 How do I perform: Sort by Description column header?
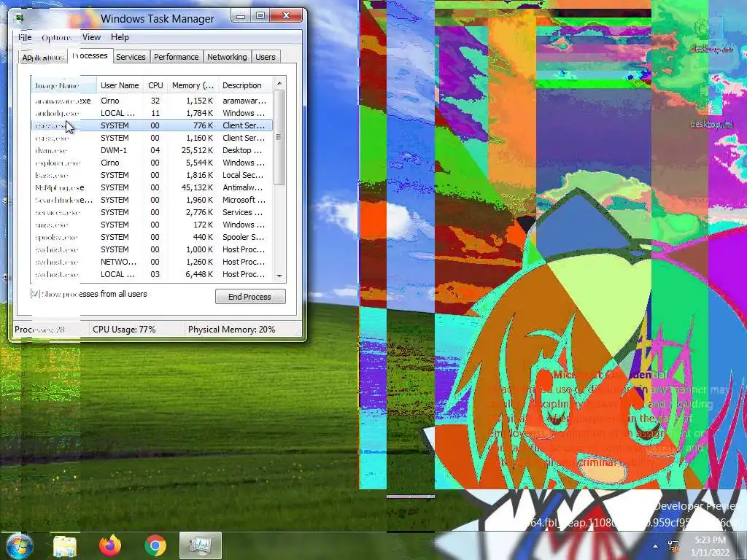(x=246, y=85)
